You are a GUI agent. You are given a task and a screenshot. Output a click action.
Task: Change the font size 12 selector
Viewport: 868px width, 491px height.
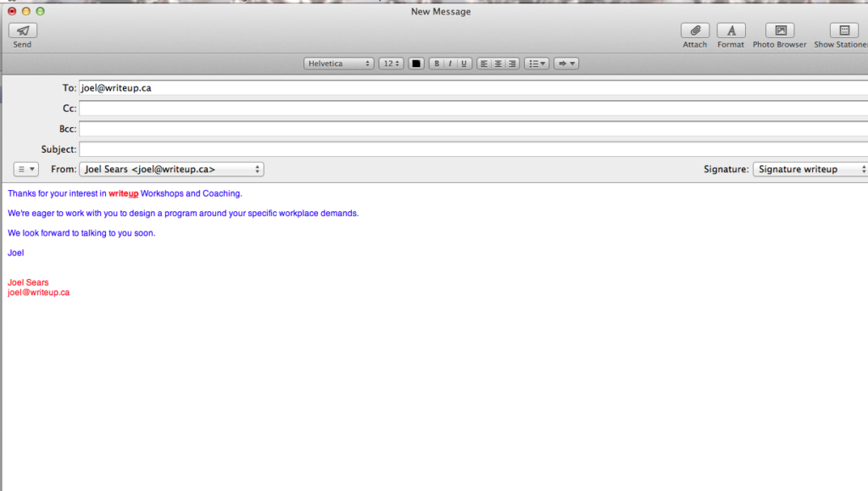391,64
